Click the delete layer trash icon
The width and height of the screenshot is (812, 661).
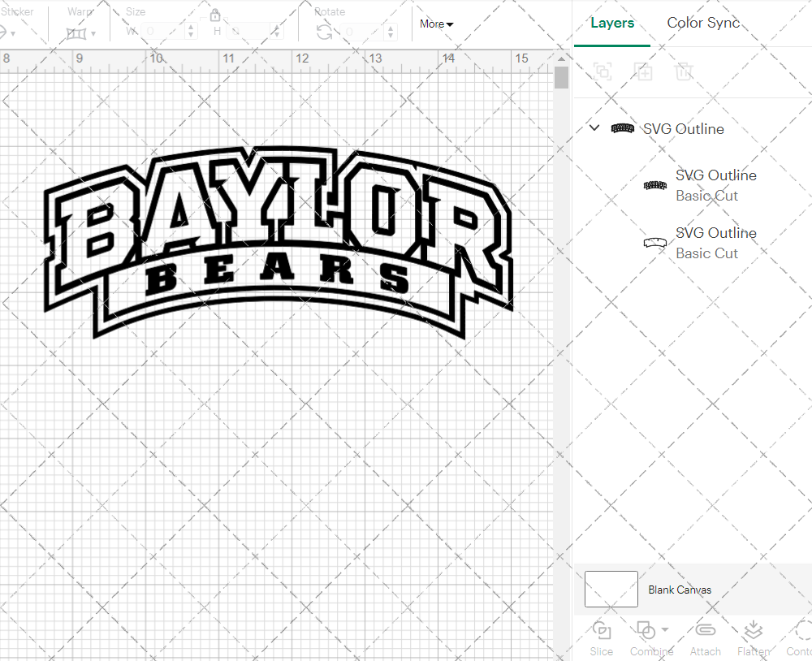684,71
